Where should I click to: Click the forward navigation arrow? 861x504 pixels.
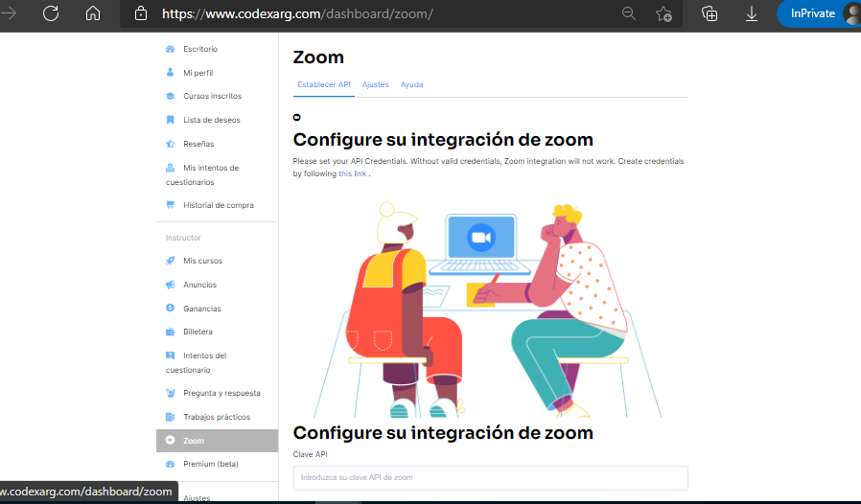9,13
